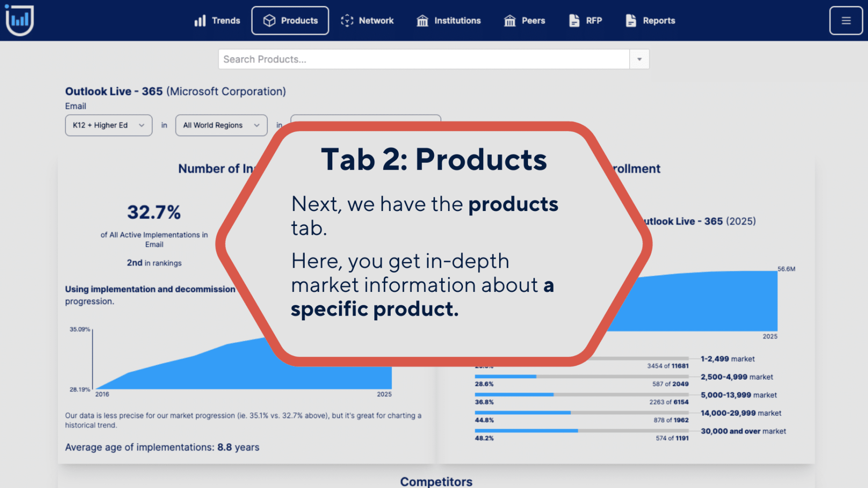Click the 587 of 2049 count

coord(670,384)
